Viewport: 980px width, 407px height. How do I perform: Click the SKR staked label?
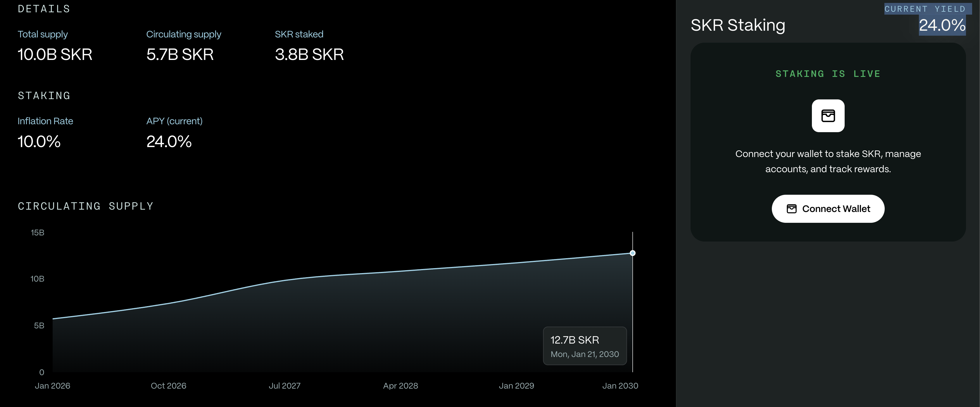[x=299, y=34]
